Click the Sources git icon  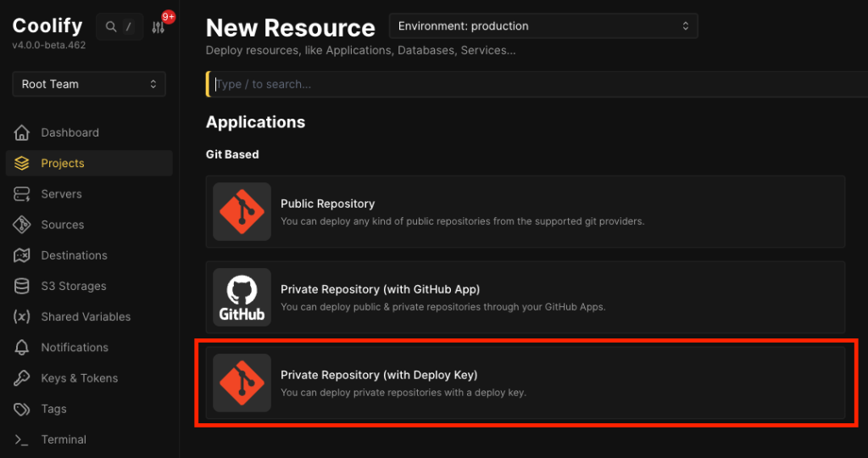(x=21, y=225)
